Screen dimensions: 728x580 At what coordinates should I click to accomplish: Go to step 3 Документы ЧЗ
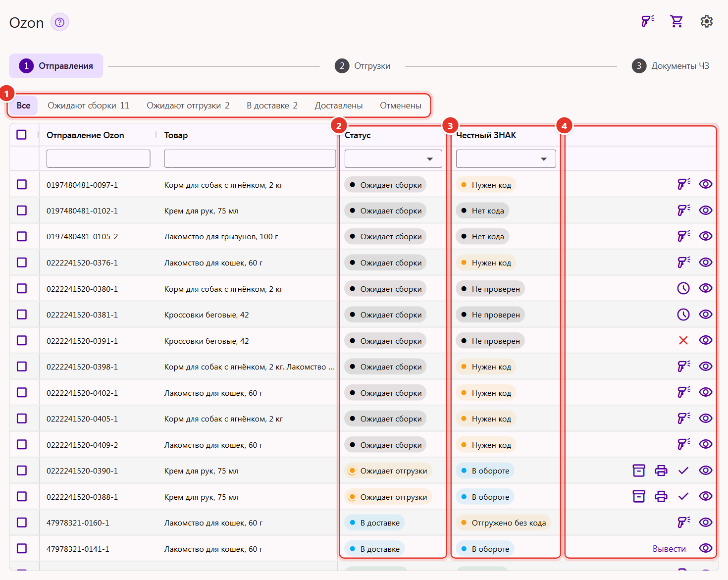(x=671, y=66)
